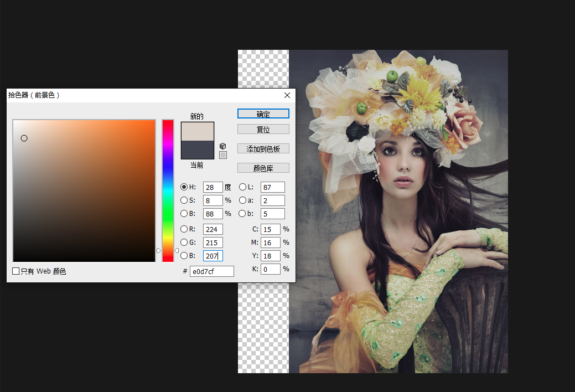
Task: Open the 颜色库 color libraries
Action: click(263, 168)
